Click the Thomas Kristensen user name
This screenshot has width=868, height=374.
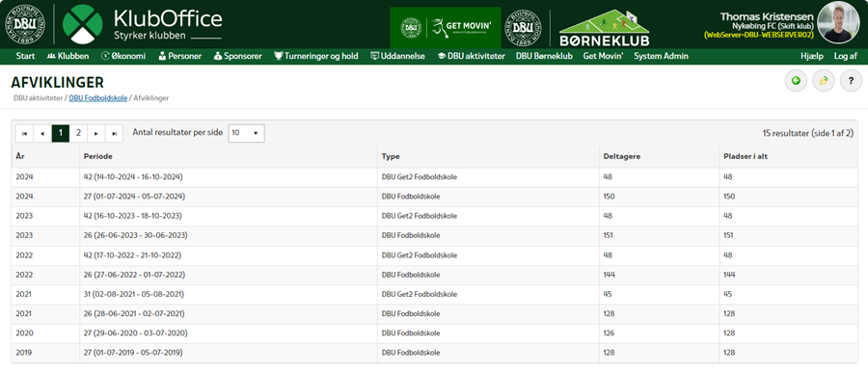point(767,16)
